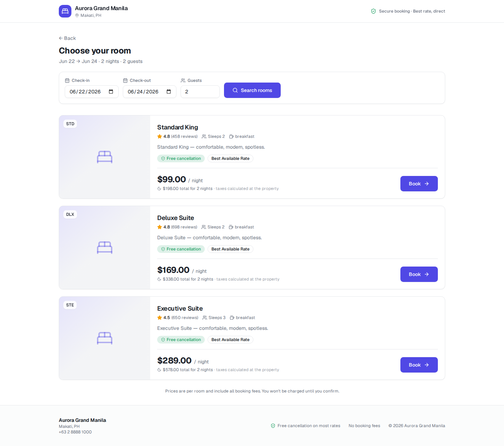
Task: Click the Standard King bed image icon
Action: coord(105,157)
